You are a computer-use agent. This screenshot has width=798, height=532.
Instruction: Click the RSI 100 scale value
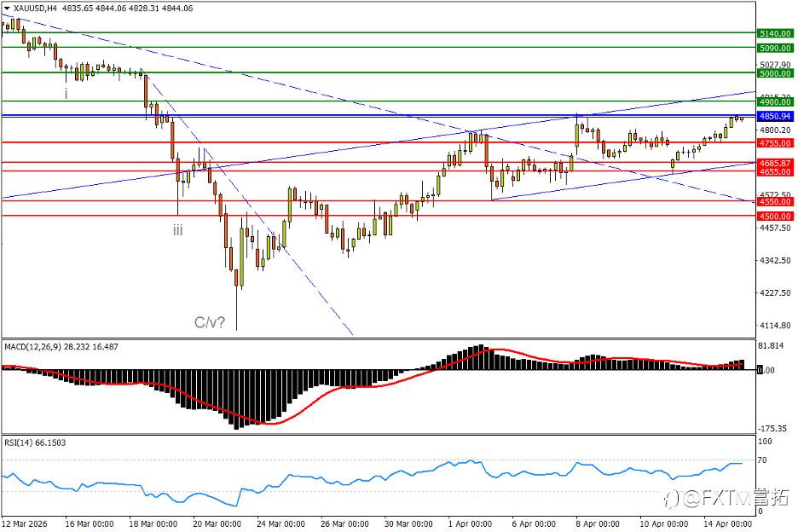[x=765, y=442]
